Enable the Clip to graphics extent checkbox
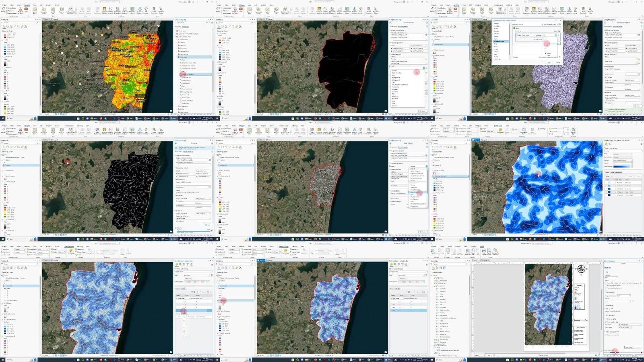 [x=606, y=286]
